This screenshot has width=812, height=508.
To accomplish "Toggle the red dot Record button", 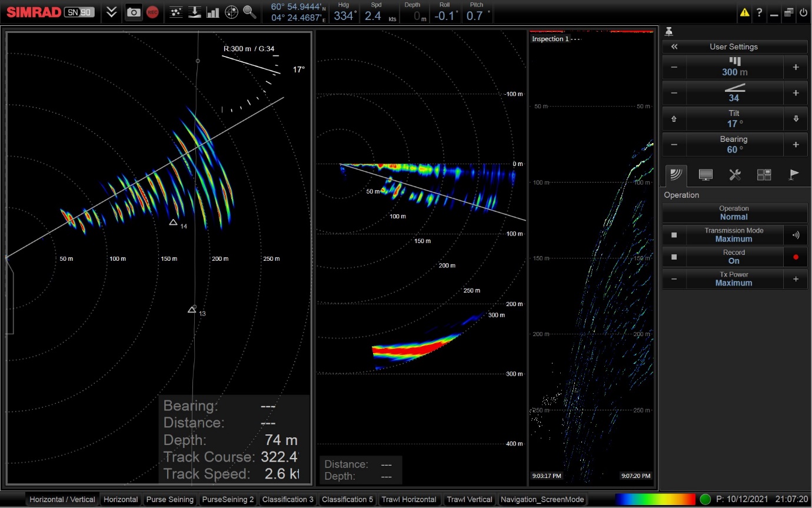I will pos(796,257).
